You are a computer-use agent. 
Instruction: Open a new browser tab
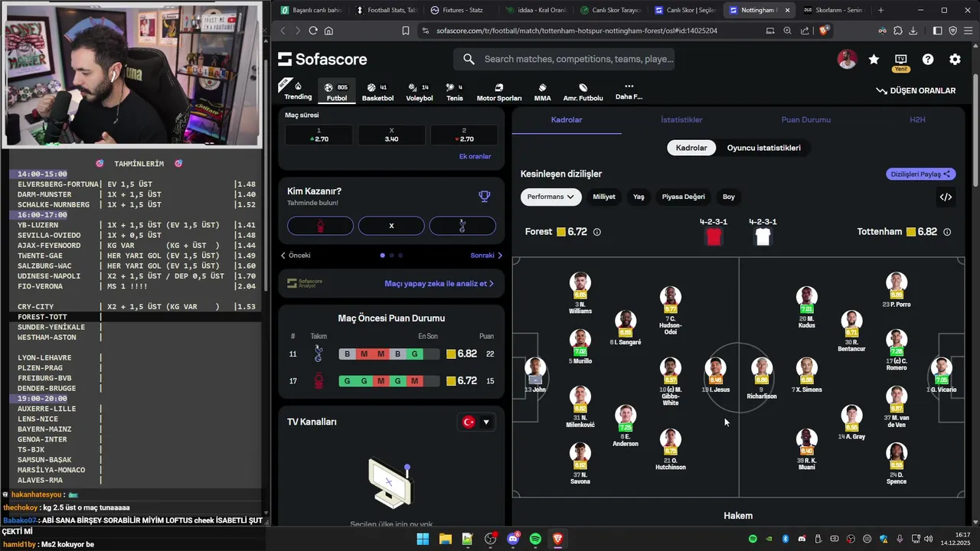point(880,10)
